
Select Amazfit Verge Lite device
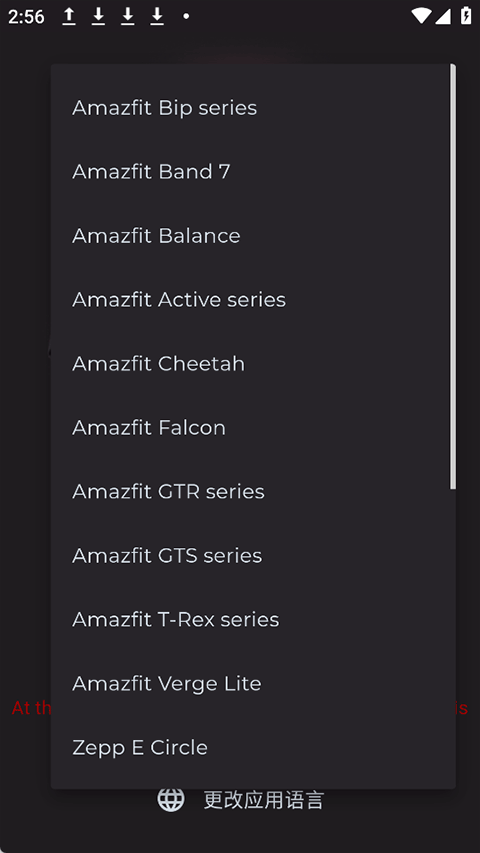253,683
